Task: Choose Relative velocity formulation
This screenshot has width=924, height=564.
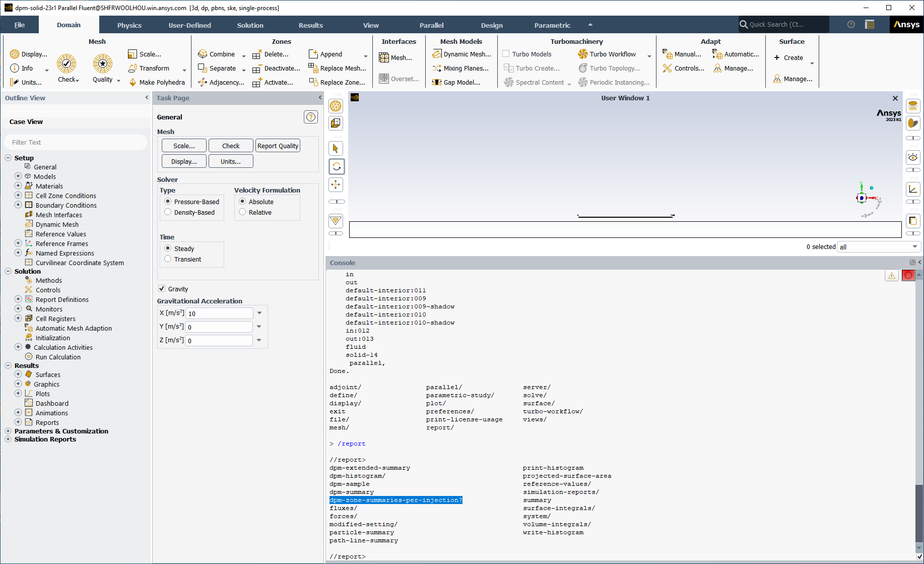Action: pyautogui.click(x=242, y=212)
